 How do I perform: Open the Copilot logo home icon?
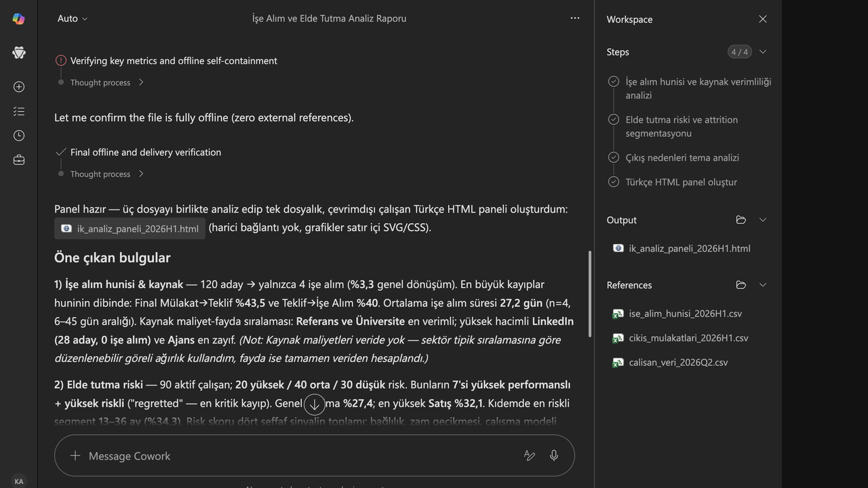(19, 19)
